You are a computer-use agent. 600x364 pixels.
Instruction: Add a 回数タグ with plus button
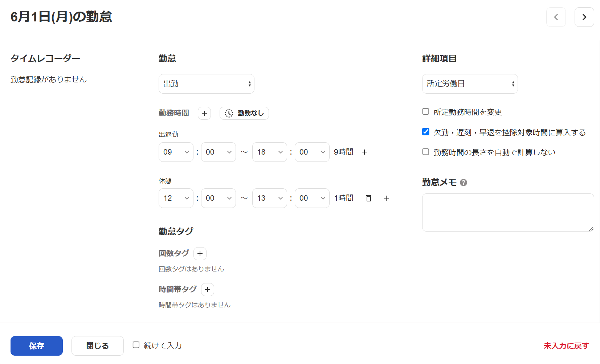[200, 254]
